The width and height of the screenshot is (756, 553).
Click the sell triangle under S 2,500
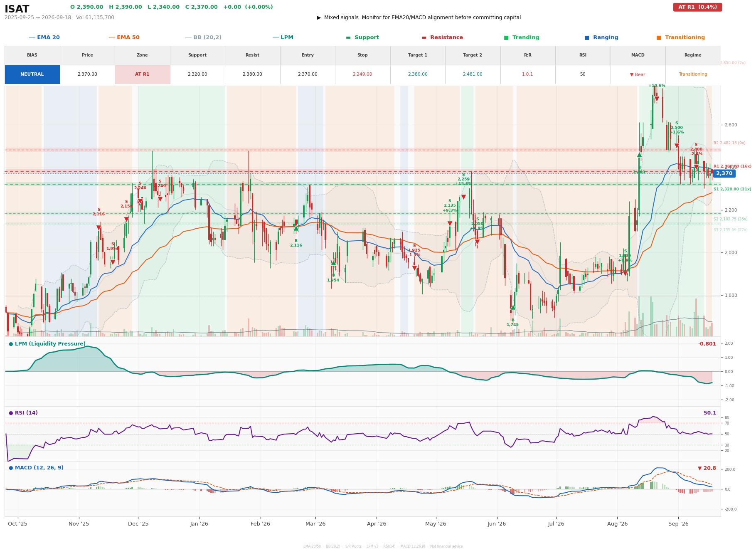coord(677,146)
